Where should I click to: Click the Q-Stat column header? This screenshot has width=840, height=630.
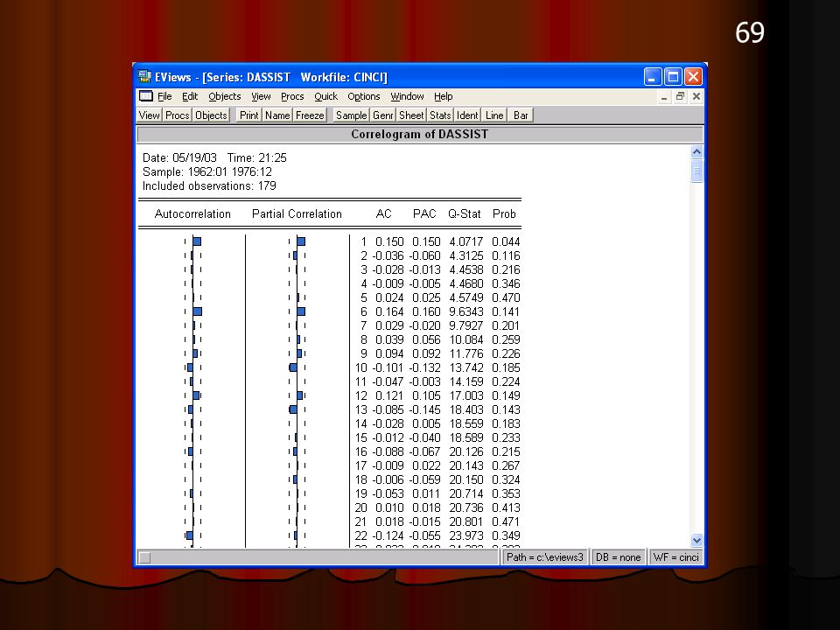(465, 213)
